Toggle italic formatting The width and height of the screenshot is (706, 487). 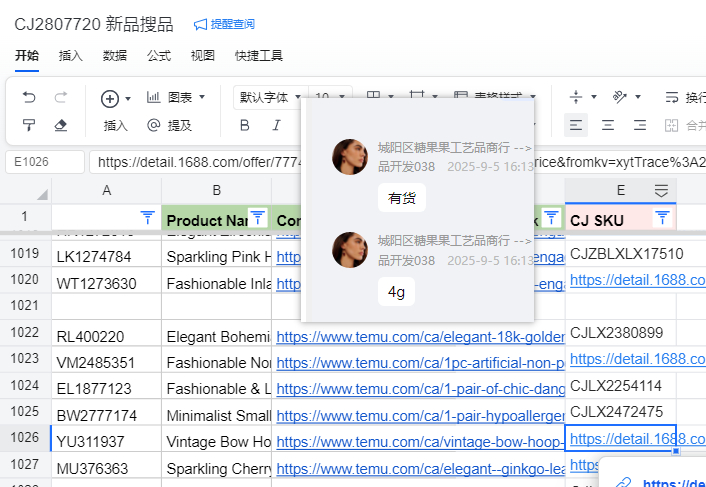point(276,125)
